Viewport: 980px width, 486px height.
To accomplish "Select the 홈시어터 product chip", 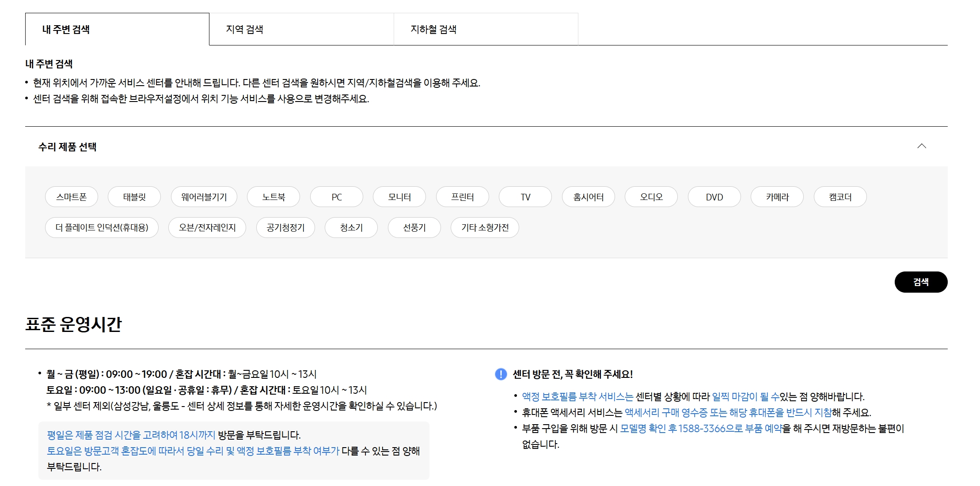I will pos(588,197).
